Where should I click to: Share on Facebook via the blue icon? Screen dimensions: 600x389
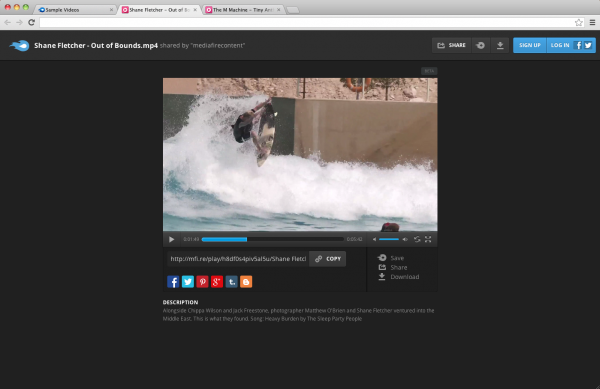click(173, 282)
